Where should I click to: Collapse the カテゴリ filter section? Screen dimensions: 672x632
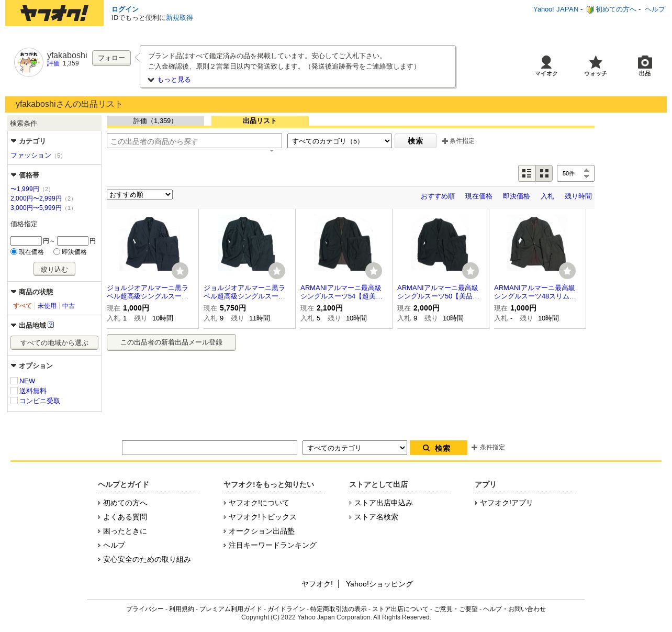pyautogui.click(x=28, y=141)
